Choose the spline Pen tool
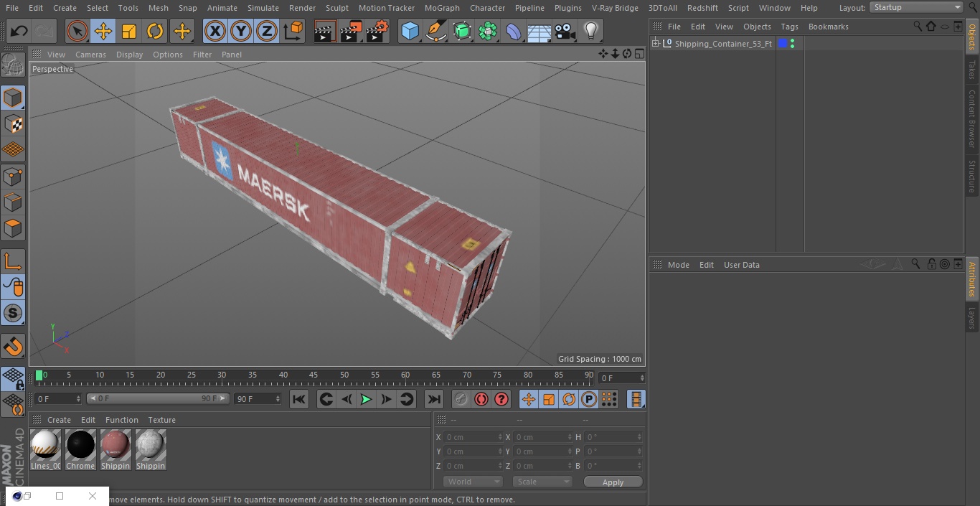The image size is (980, 506). point(435,31)
